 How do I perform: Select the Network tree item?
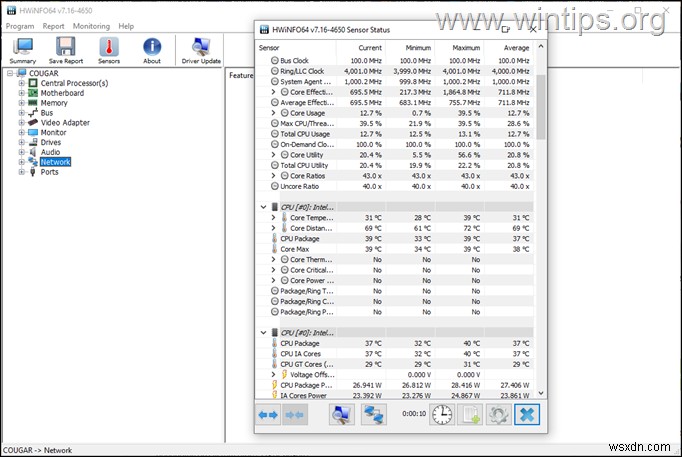(x=55, y=162)
